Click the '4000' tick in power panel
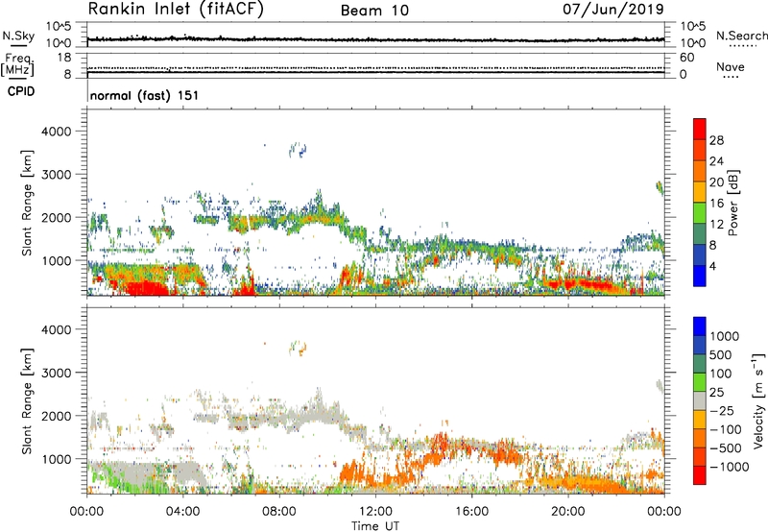The image size is (768, 532). [x=56, y=132]
